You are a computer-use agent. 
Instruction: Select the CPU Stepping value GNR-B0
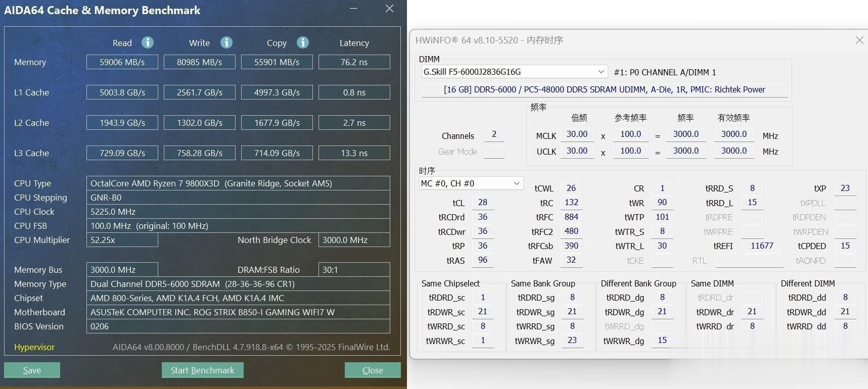pos(238,198)
